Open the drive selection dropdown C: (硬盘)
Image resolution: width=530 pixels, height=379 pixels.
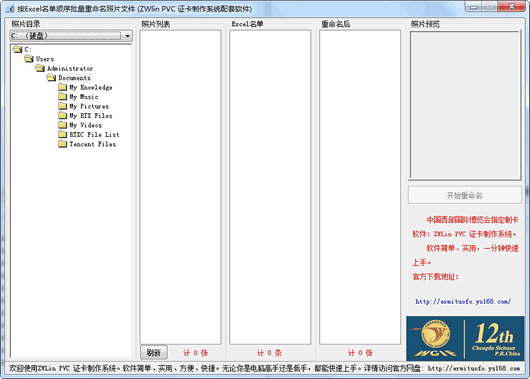(x=71, y=36)
